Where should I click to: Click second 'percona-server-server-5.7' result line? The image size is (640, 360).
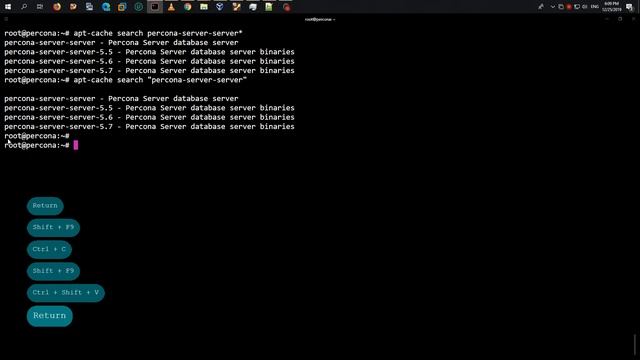click(149, 127)
